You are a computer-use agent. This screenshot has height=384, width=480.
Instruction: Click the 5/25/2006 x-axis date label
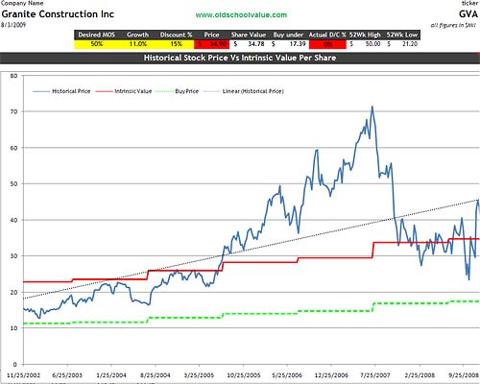tap(287, 375)
